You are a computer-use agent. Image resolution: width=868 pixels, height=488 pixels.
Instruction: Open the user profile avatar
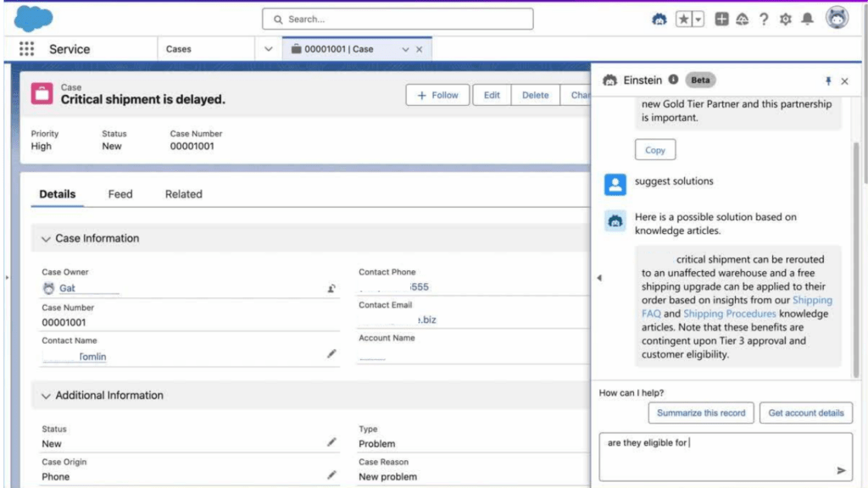837,19
